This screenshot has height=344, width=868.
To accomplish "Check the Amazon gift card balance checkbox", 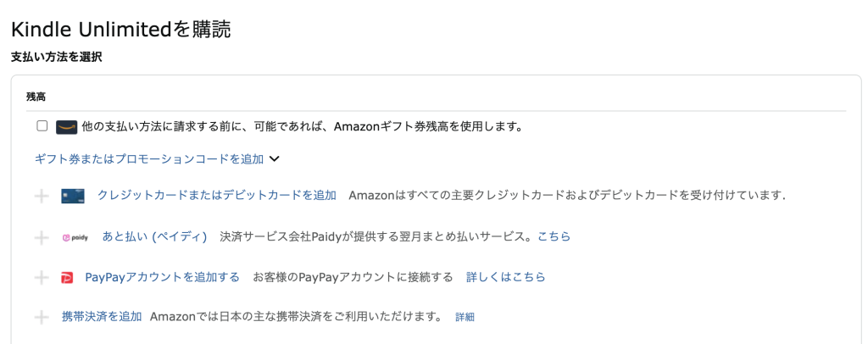I will 42,126.
